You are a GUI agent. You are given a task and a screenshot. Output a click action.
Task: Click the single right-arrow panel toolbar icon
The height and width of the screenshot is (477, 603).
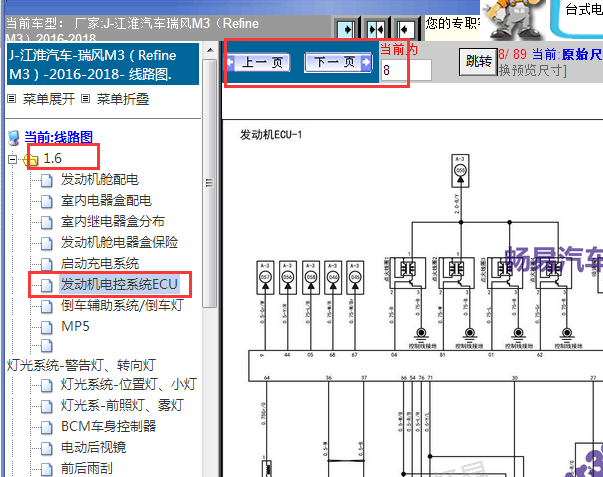[x=346, y=29]
